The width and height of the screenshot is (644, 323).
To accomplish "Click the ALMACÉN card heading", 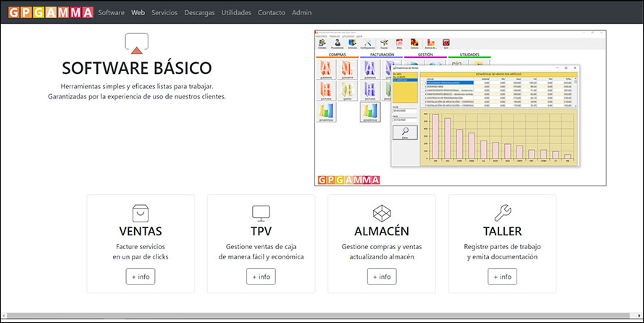I will pyautogui.click(x=382, y=231).
